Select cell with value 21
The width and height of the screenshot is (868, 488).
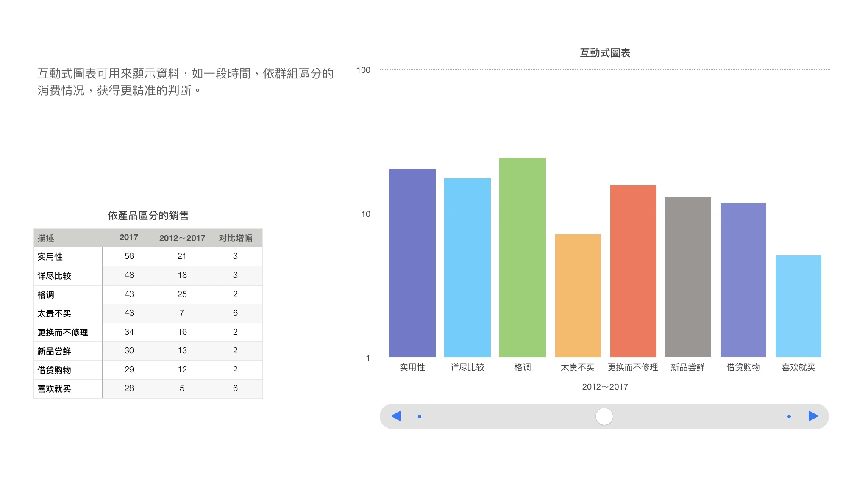(182, 256)
